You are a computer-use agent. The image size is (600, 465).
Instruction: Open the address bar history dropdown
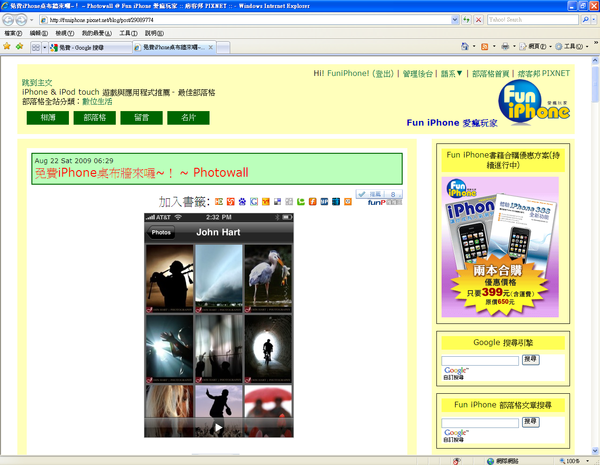tap(455, 20)
